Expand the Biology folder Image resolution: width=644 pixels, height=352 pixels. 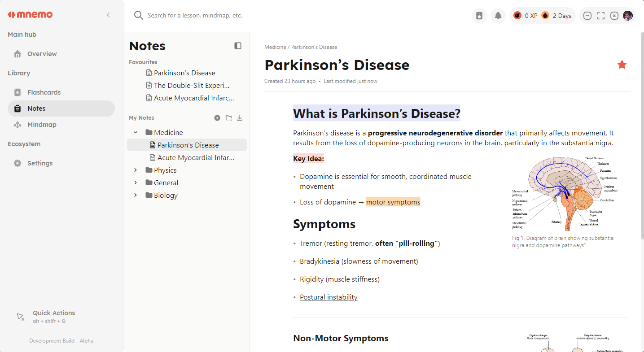136,195
